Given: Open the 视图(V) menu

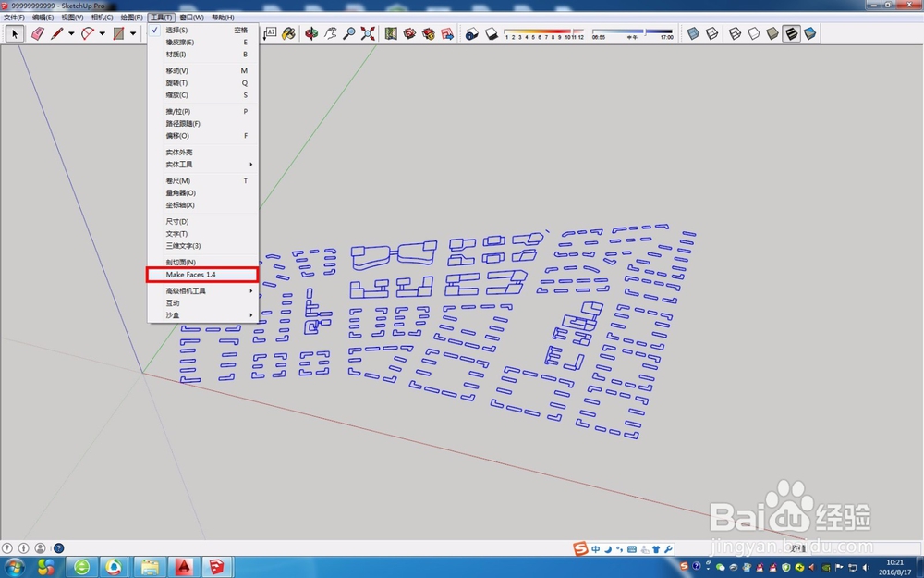Looking at the screenshot, I should point(72,17).
